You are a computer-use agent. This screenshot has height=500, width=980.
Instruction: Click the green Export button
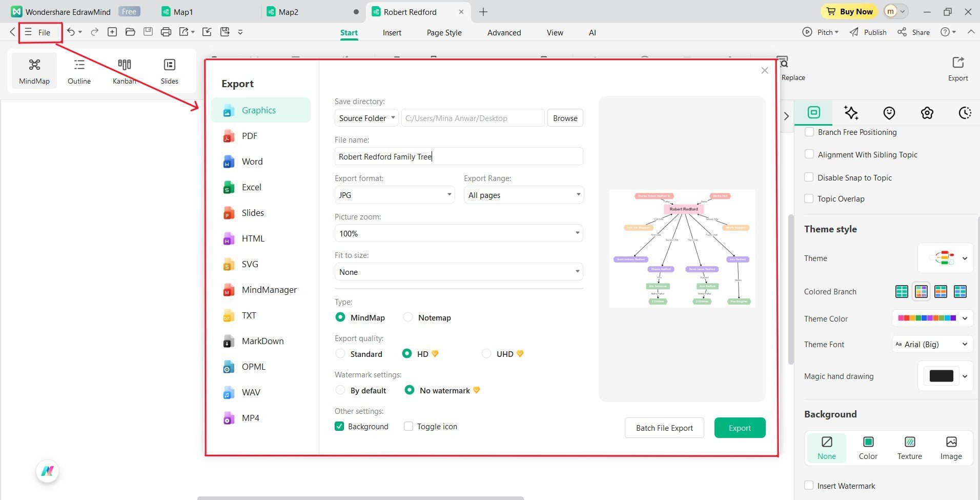coord(740,428)
